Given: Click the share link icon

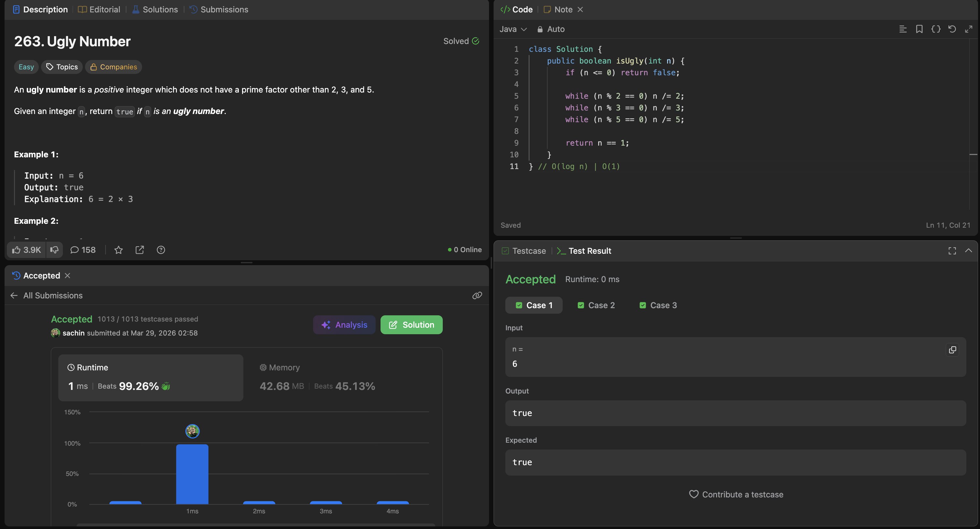Looking at the screenshot, I should coord(140,250).
